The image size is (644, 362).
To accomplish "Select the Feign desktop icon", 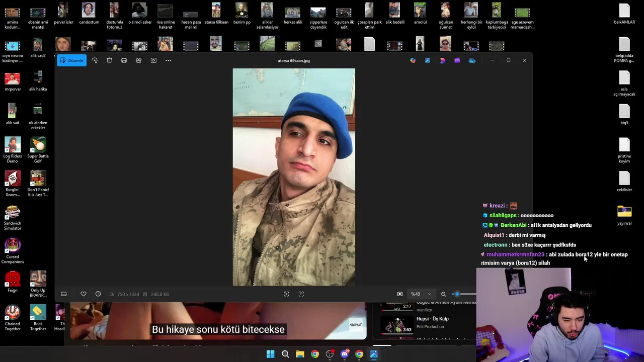I will click(13, 282).
